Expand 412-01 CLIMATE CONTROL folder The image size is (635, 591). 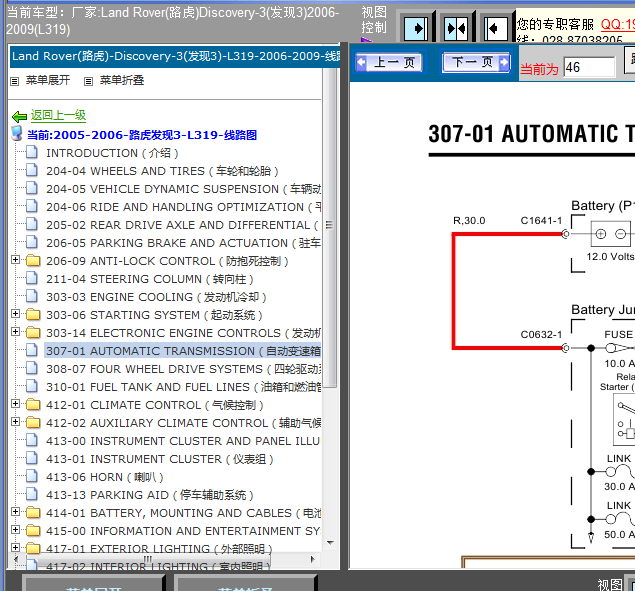pos(15,403)
